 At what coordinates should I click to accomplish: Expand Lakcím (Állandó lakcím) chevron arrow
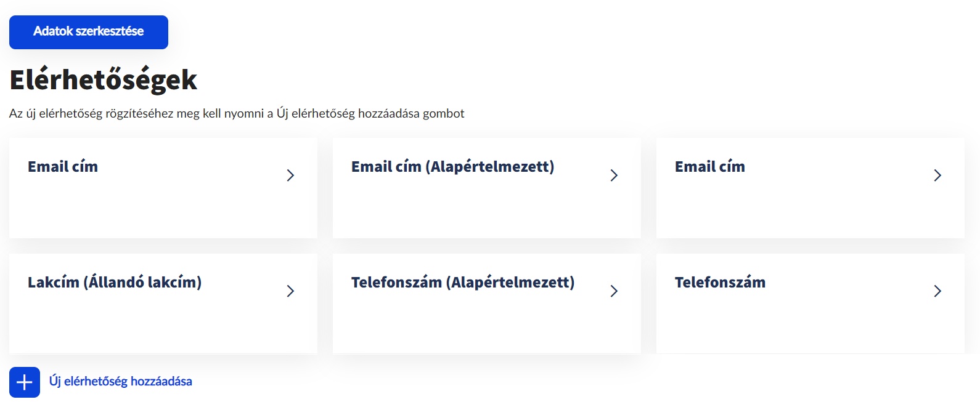[x=290, y=291]
